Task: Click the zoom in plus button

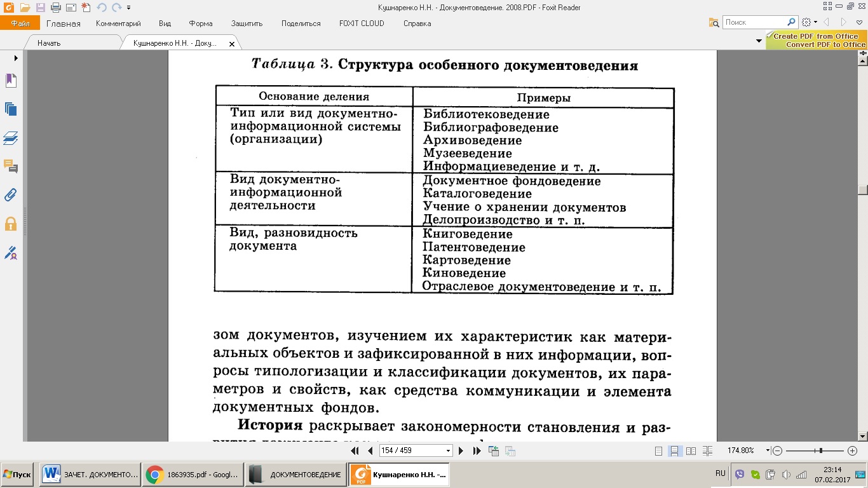Action: click(853, 451)
